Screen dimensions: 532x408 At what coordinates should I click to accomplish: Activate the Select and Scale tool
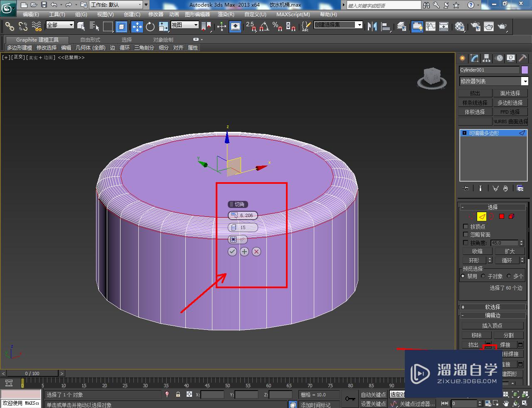click(x=163, y=27)
